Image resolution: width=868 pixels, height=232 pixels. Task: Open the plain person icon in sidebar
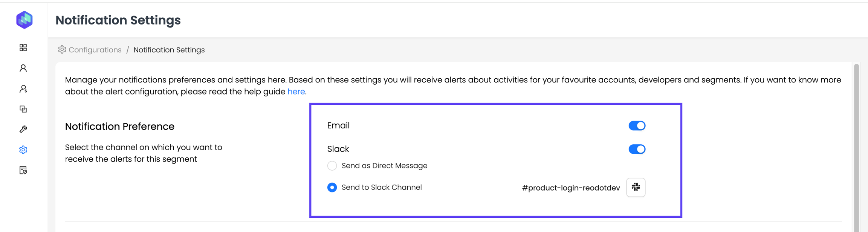pos(23,68)
